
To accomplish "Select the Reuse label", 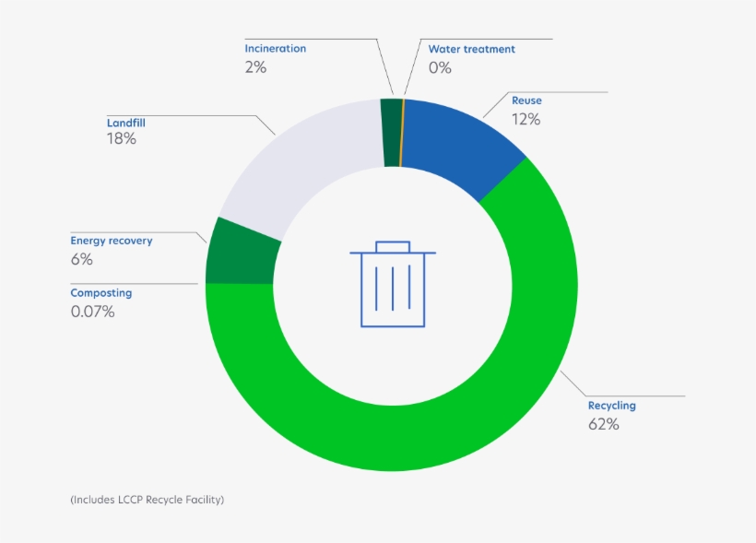I will [x=526, y=100].
